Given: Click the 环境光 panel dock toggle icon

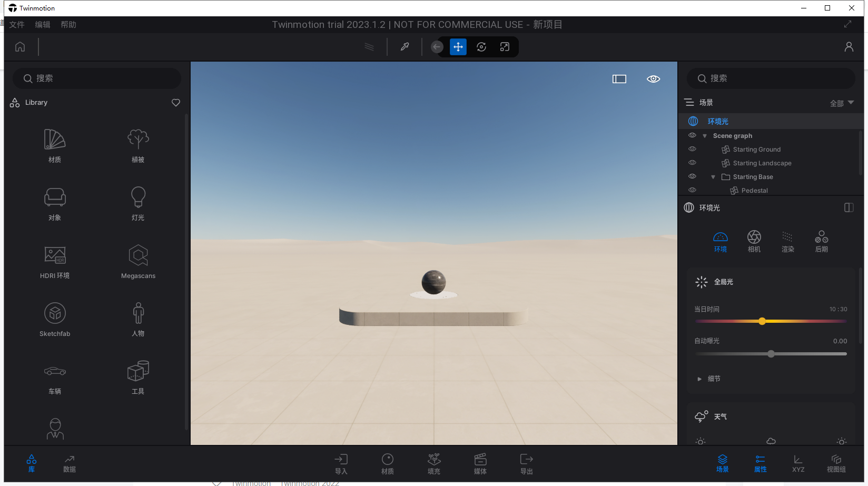Looking at the screenshot, I should click(849, 207).
